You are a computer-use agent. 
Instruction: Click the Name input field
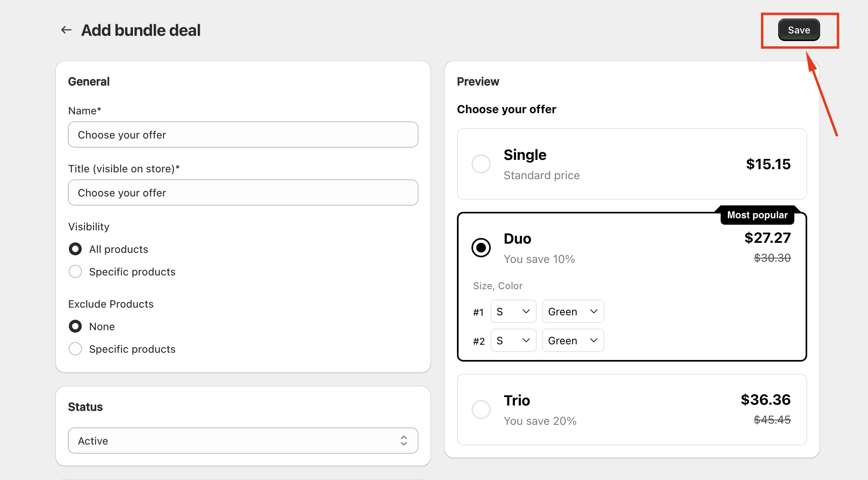tap(243, 134)
